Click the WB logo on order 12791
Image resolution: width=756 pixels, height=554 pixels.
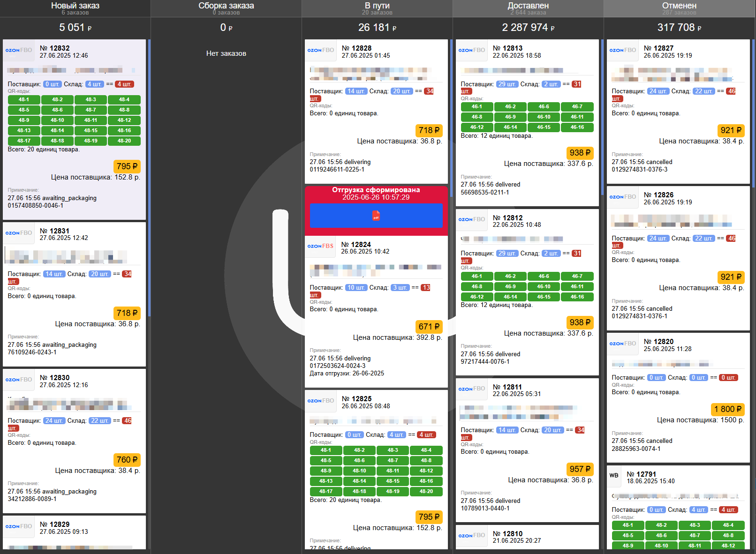click(x=614, y=475)
